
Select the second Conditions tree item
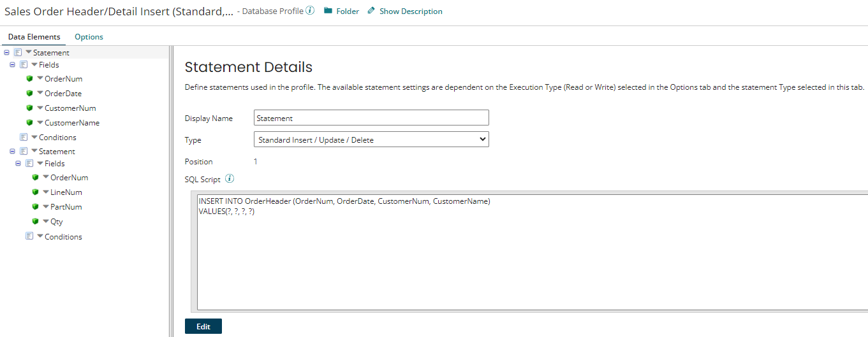tap(63, 237)
